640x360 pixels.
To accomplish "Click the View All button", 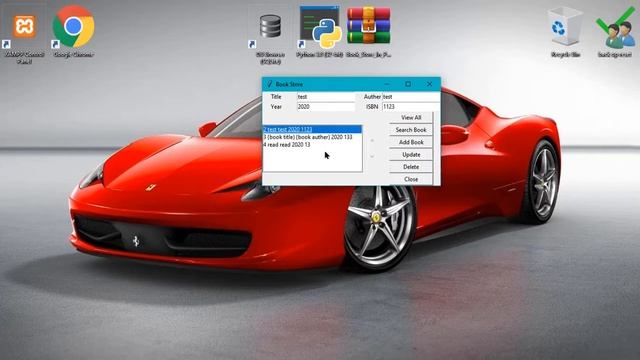I will coord(411,118).
